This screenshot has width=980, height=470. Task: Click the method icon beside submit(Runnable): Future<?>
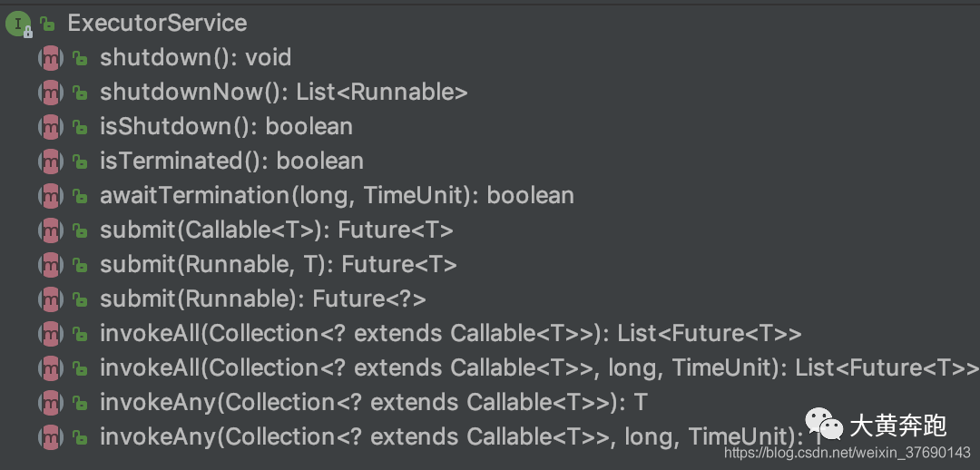point(51,299)
